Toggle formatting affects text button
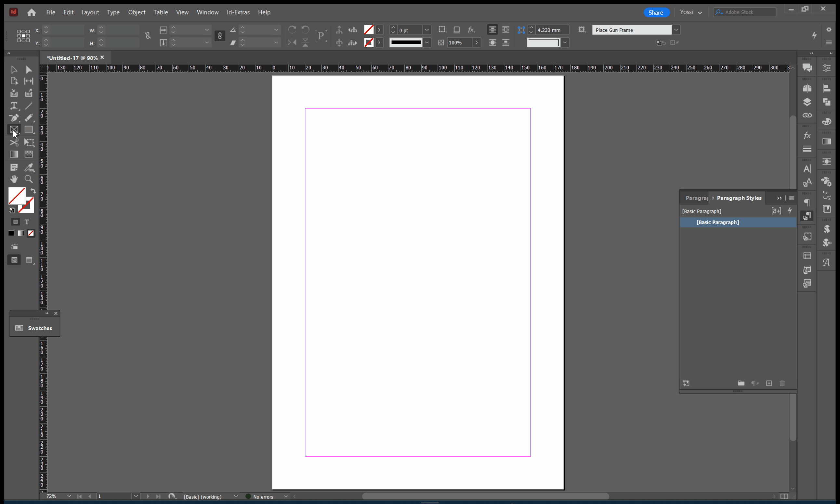Viewport: 840px width, 504px height. 27,222
